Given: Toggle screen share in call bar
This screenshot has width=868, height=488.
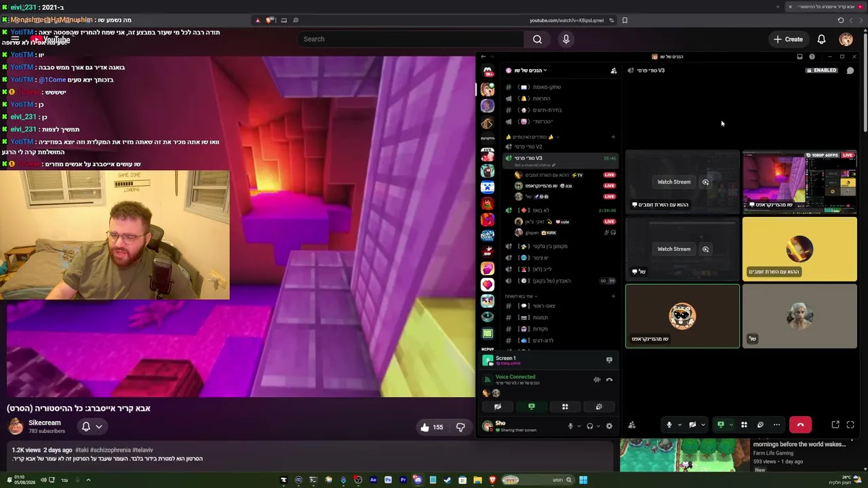Looking at the screenshot, I should [721, 425].
